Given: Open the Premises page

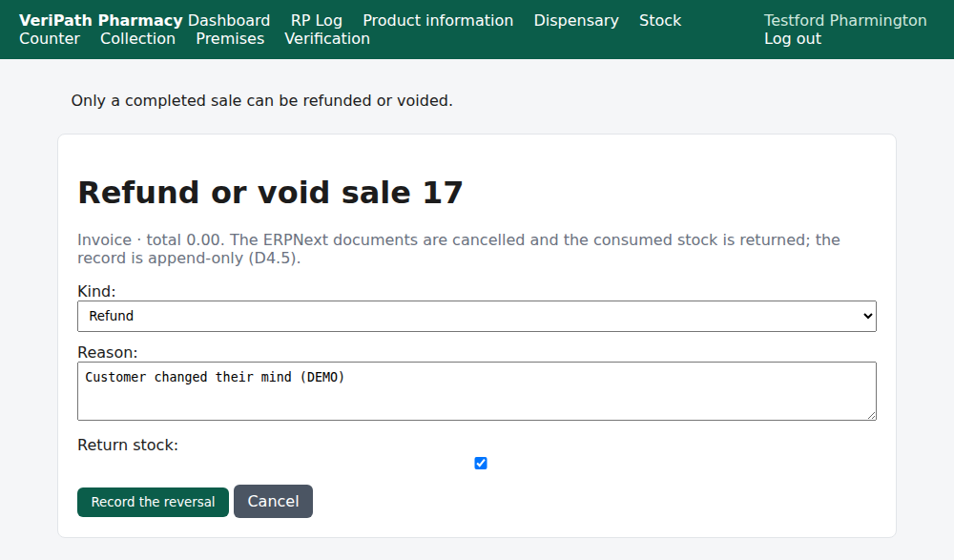Looking at the screenshot, I should (230, 38).
